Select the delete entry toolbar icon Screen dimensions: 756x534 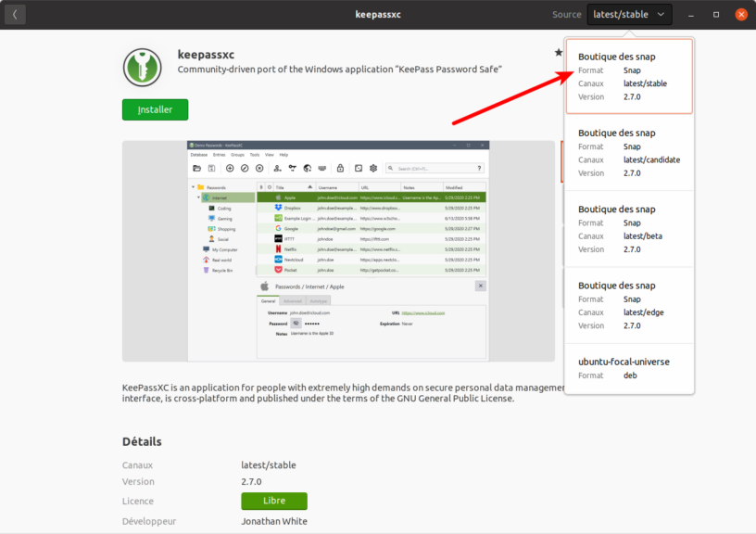tap(260, 168)
